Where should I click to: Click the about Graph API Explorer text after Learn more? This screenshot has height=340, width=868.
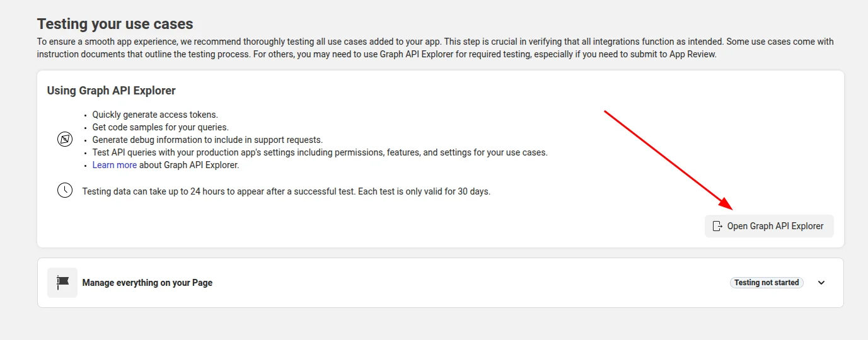tap(189, 165)
